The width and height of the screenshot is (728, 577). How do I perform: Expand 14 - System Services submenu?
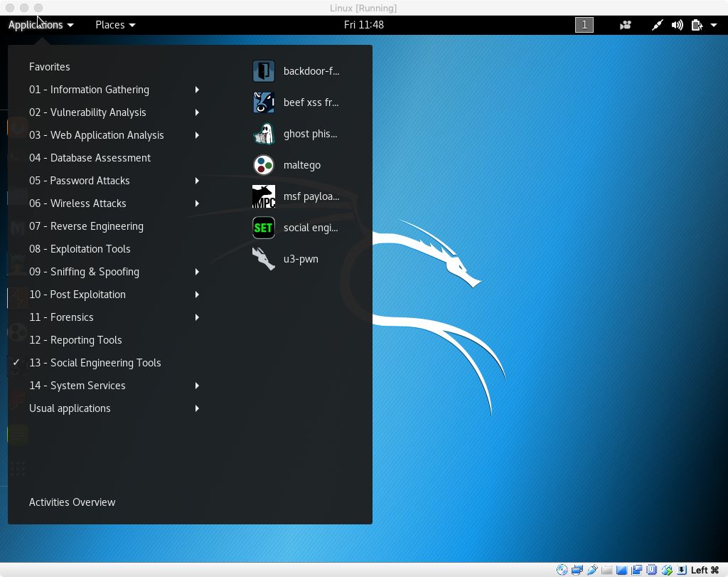[x=114, y=386]
